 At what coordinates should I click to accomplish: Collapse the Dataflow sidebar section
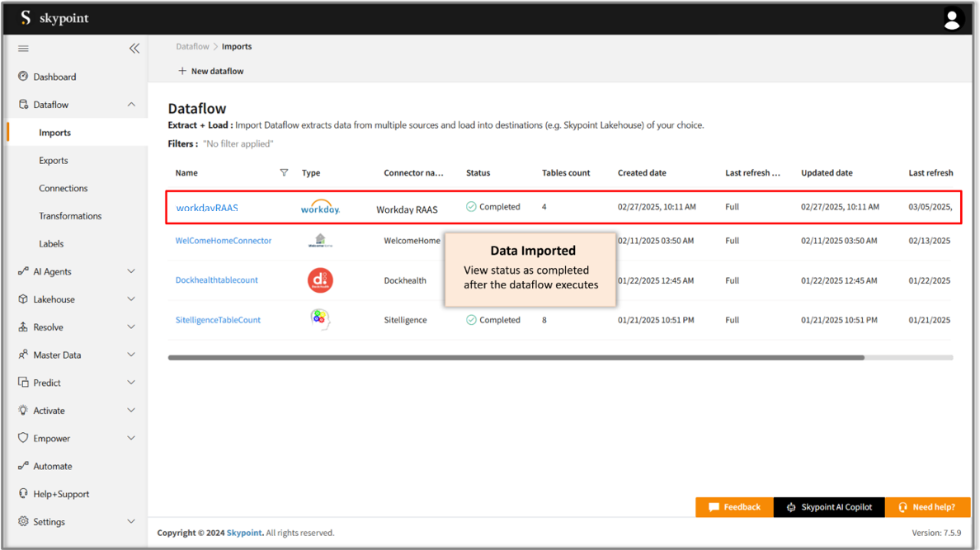tap(131, 105)
